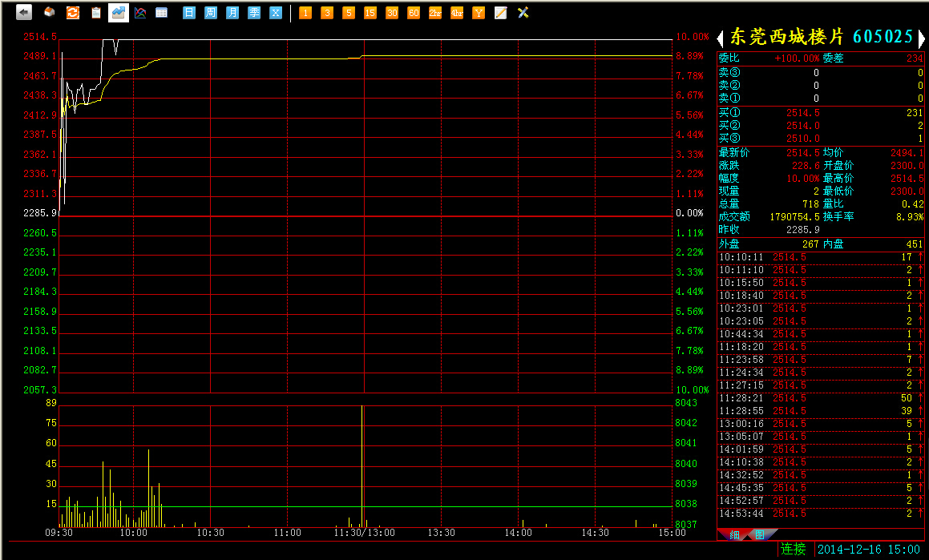Click the 昨收 value 2285.9
The image size is (929, 560).
coord(803,230)
